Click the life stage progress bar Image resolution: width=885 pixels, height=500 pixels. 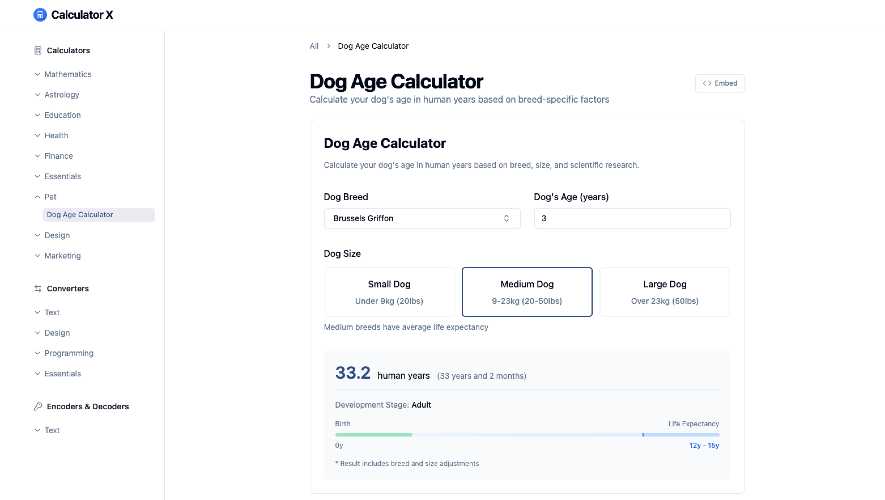pyautogui.click(x=527, y=435)
